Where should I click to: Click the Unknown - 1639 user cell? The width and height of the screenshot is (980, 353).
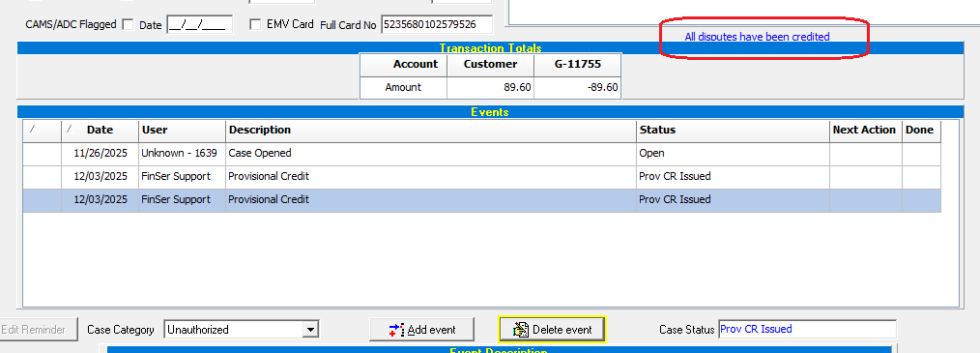(x=182, y=154)
